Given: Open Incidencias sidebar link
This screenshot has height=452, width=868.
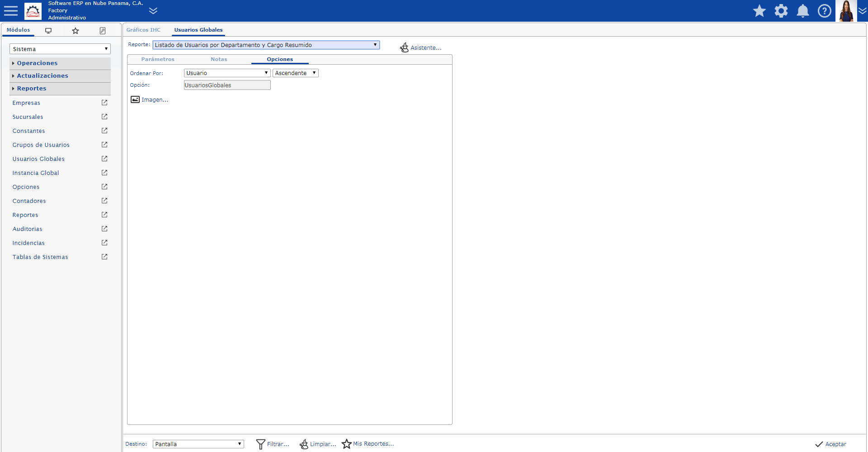Looking at the screenshot, I should pyautogui.click(x=28, y=243).
